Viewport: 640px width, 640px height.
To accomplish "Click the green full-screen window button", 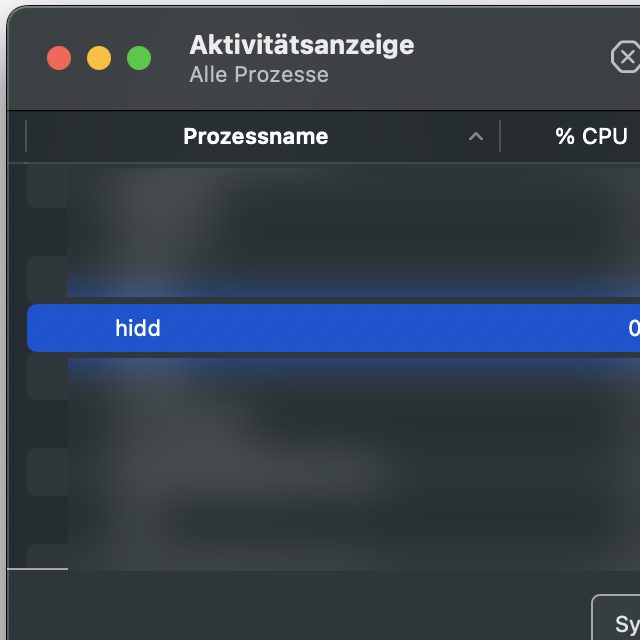I will (139, 58).
